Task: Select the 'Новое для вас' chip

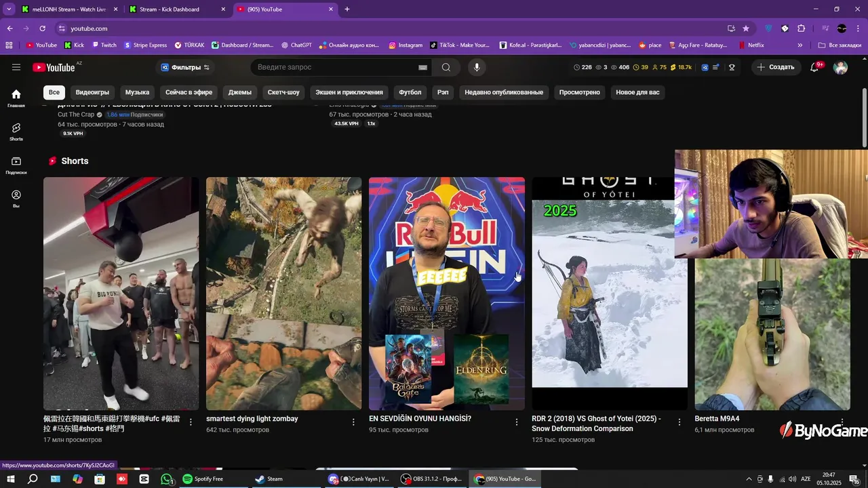Action: [637, 92]
